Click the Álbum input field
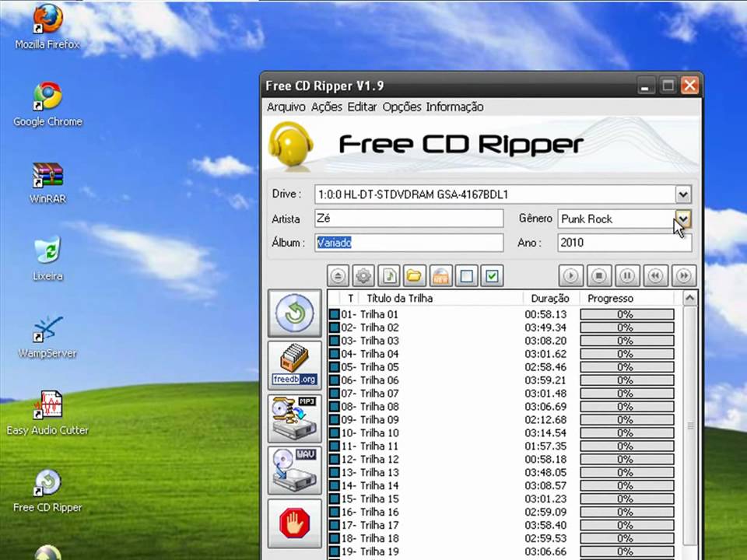The width and height of the screenshot is (747, 560). [x=409, y=243]
